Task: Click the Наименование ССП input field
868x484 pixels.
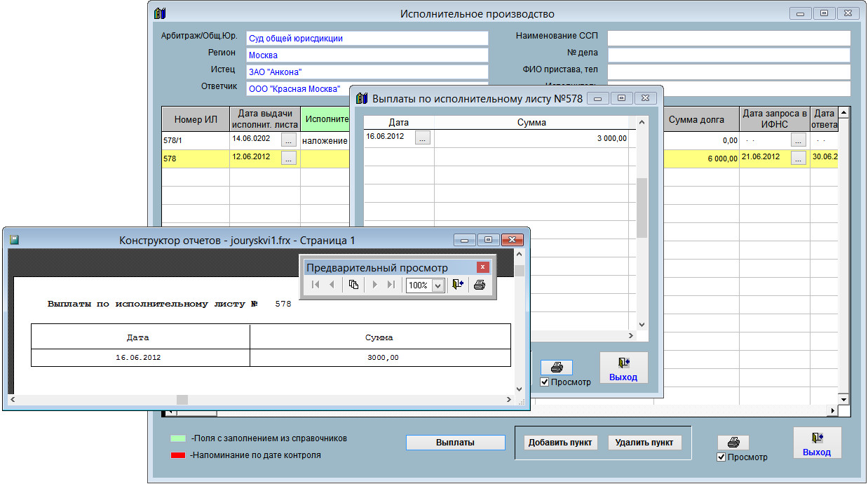Action: pyautogui.click(x=728, y=38)
